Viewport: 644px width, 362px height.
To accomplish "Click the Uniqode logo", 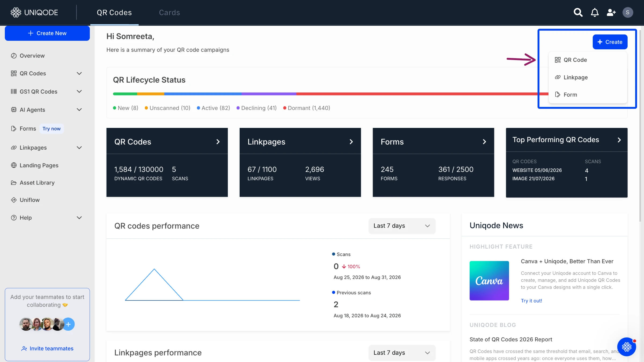I will tap(34, 12).
